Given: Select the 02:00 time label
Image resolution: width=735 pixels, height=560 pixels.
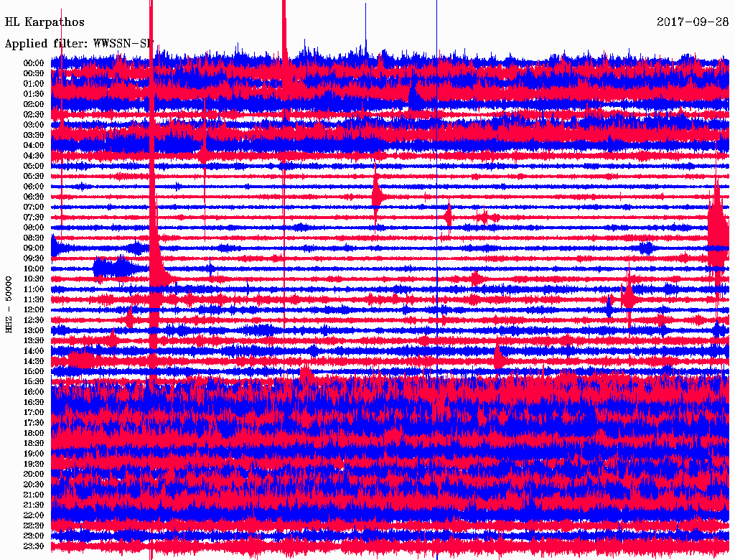Looking at the screenshot, I should tap(34, 104).
